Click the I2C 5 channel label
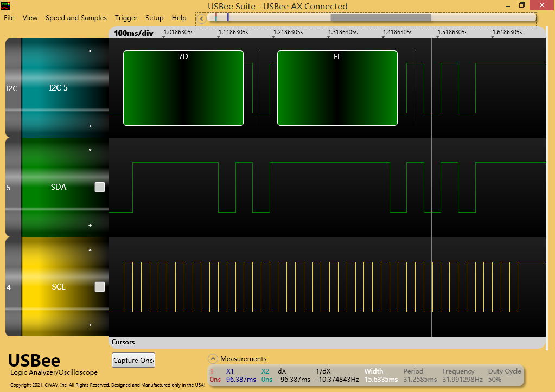555x392 pixels. [x=59, y=88]
